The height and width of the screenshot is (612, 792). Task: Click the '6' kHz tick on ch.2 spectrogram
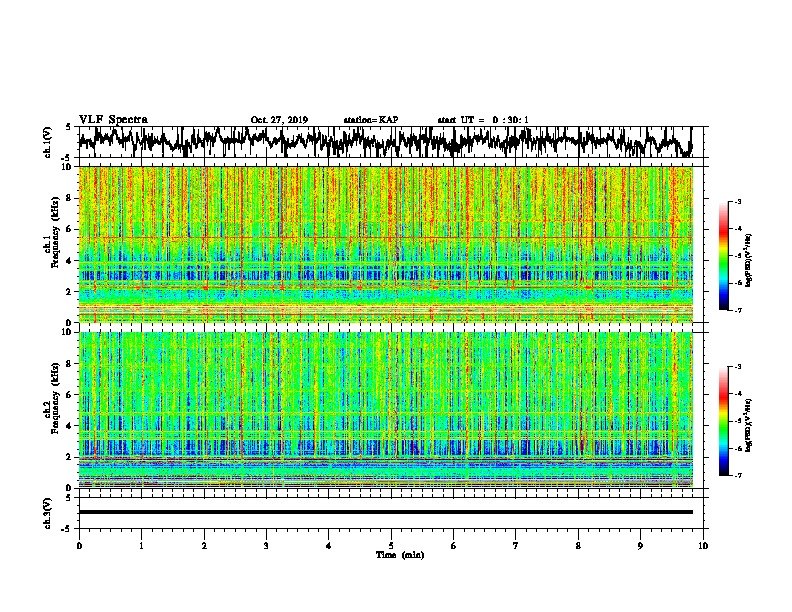(x=70, y=394)
